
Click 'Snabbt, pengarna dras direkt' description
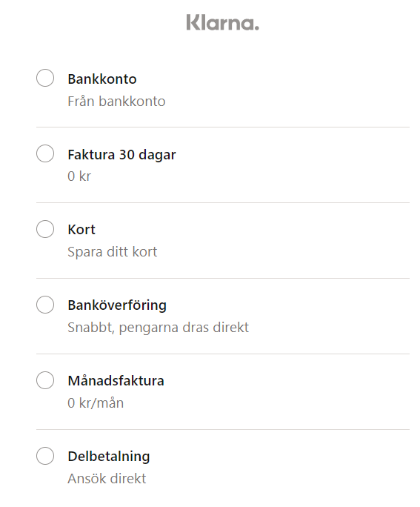[x=159, y=328]
